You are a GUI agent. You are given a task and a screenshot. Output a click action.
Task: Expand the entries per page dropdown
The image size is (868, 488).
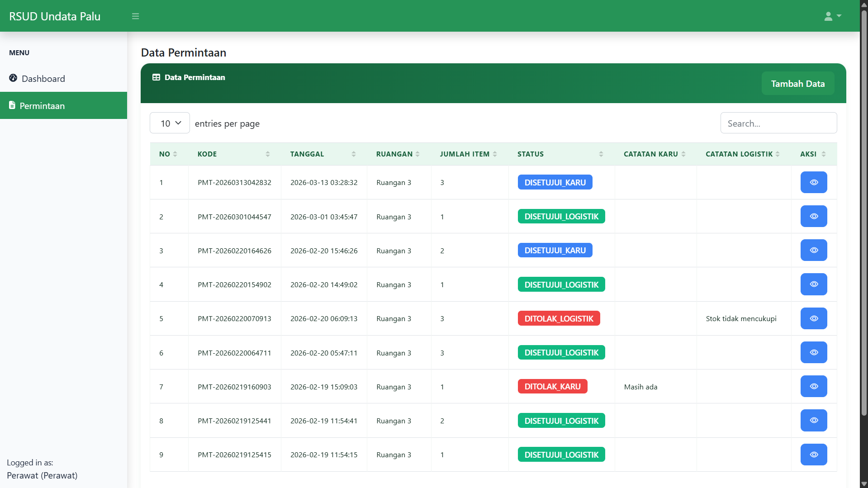pyautogui.click(x=170, y=123)
